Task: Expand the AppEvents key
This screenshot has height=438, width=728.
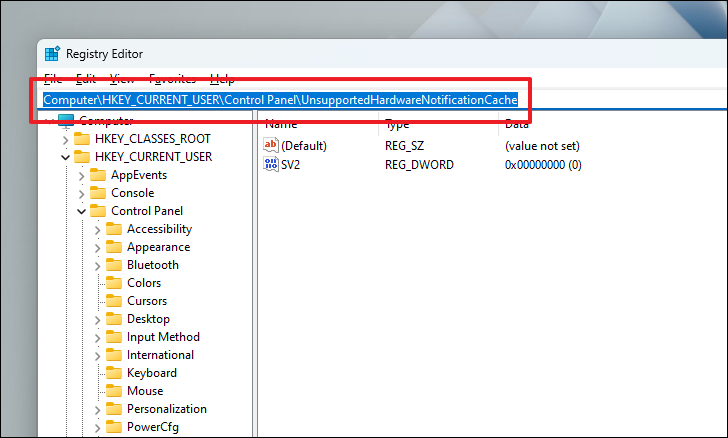Action: pos(81,176)
